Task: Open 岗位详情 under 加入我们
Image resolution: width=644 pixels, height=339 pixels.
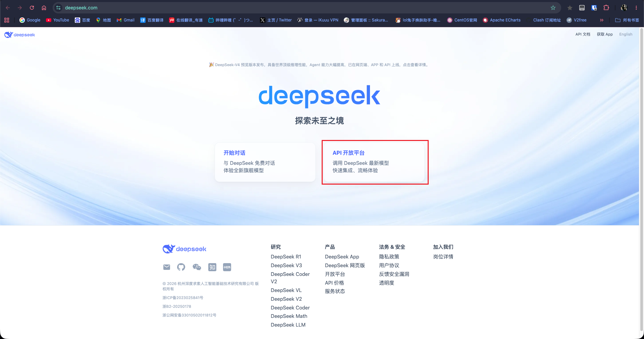Action: (x=443, y=257)
